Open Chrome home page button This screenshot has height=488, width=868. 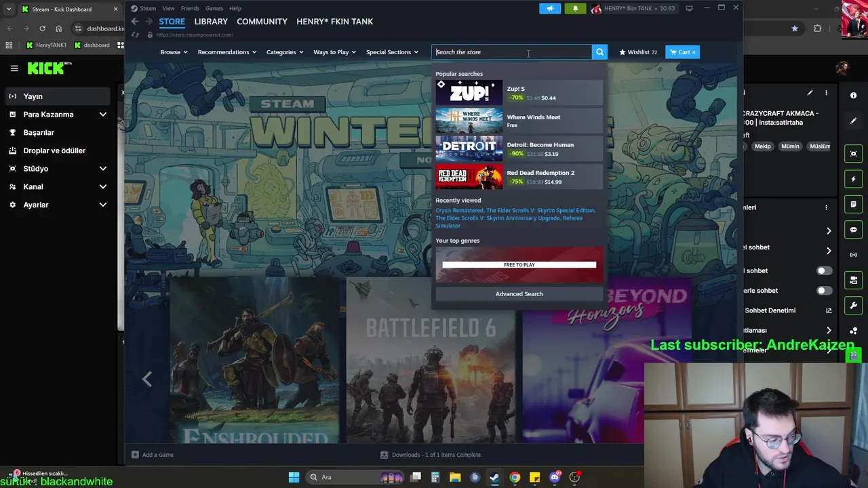tap(58, 28)
